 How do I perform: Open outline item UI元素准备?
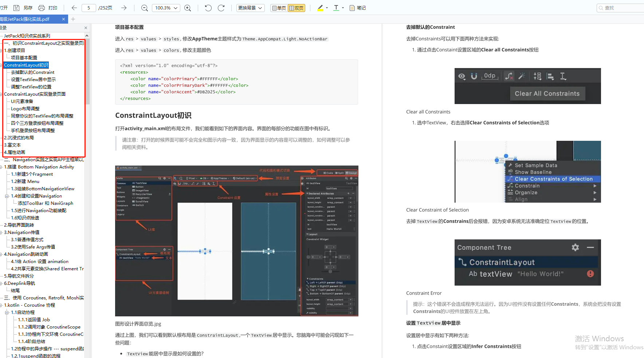pos(22,101)
